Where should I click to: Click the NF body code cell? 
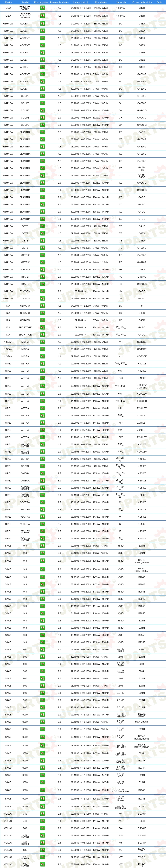(x=121, y=270)
